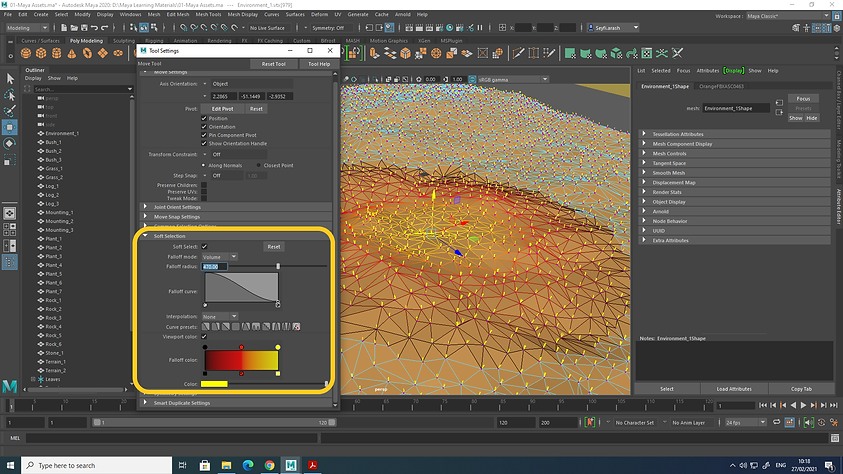Collapse the Soft Selection section
This screenshot has height=474, width=843.
tap(145, 236)
